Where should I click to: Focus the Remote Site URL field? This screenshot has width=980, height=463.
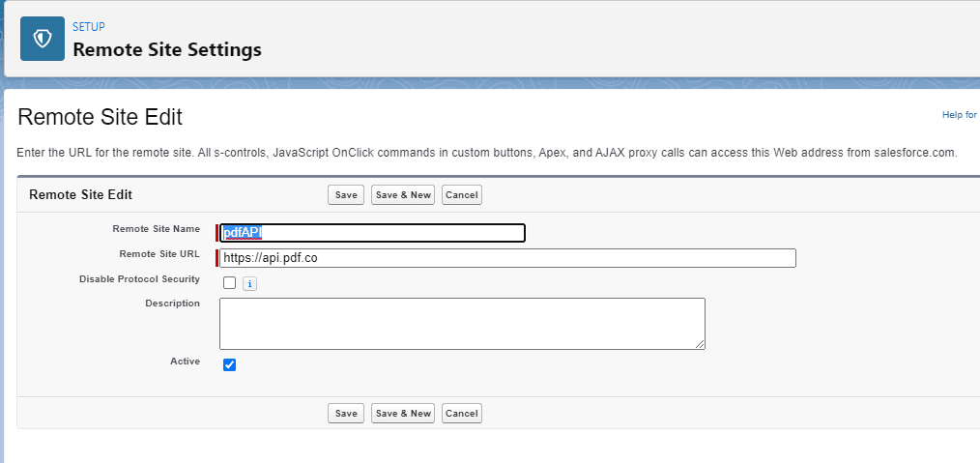507,258
